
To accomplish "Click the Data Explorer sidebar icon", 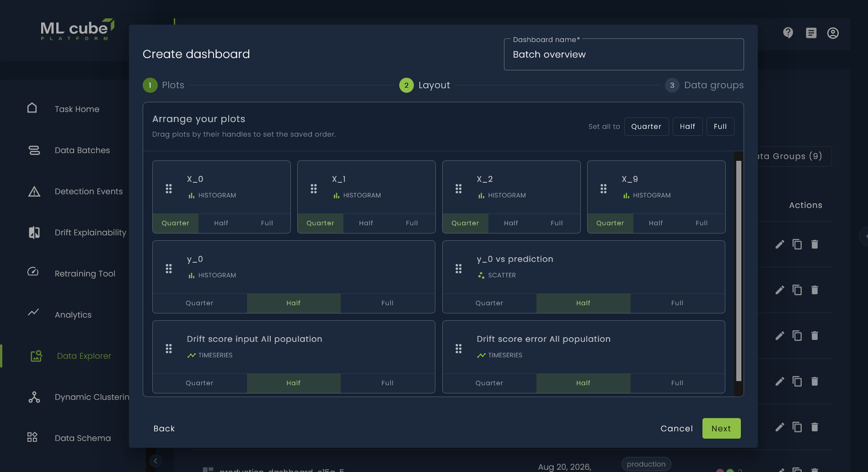I will (36, 356).
